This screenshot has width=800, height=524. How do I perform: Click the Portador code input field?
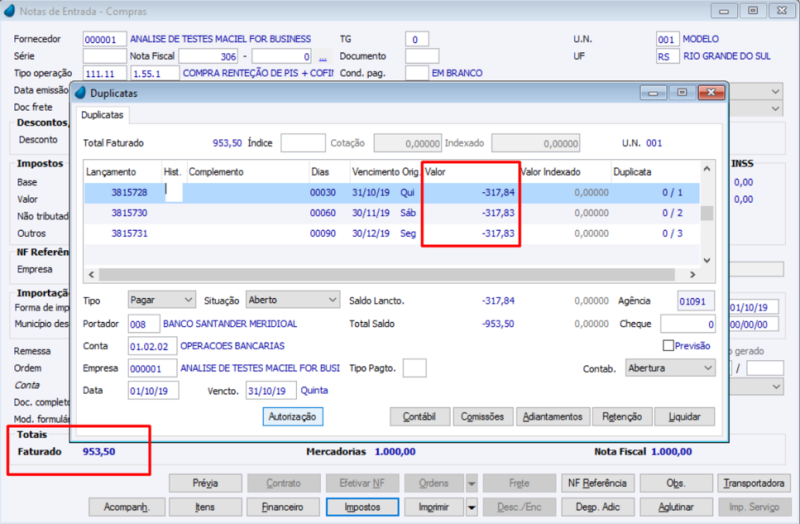tap(143, 324)
